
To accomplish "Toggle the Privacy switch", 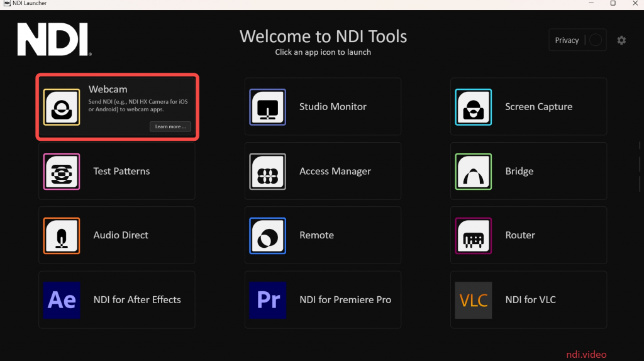I will pyautogui.click(x=596, y=40).
